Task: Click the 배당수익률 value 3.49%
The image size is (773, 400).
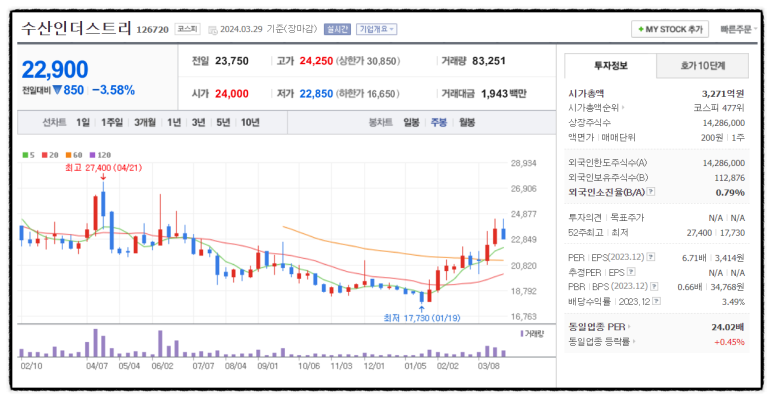Action: 732,302
